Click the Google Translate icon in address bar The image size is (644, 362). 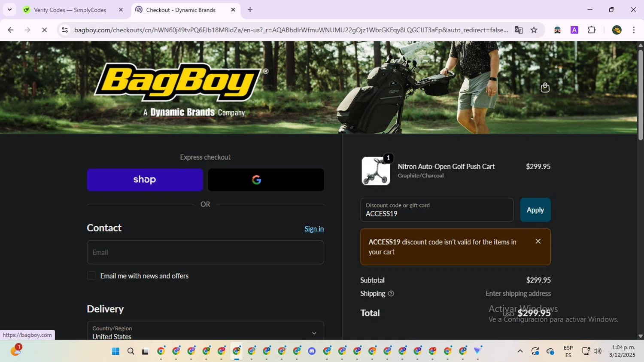519,30
